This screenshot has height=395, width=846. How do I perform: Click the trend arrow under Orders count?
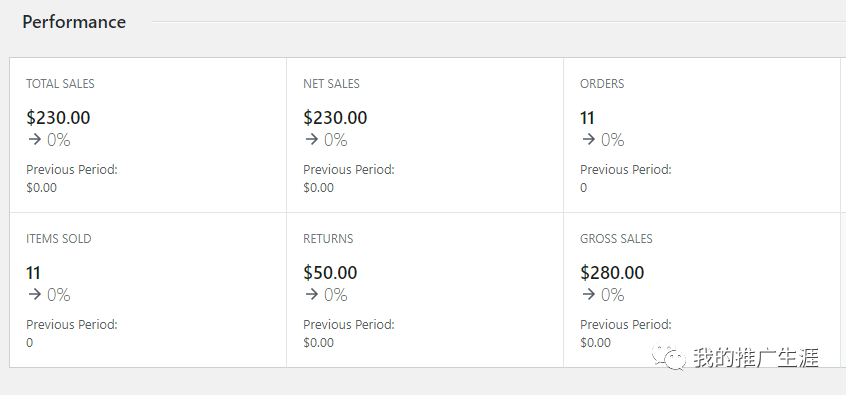pos(589,140)
